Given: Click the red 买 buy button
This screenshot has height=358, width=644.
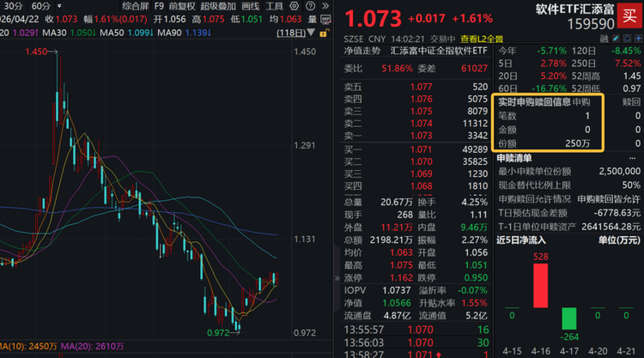Looking at the screenshot, I should 630,19.
